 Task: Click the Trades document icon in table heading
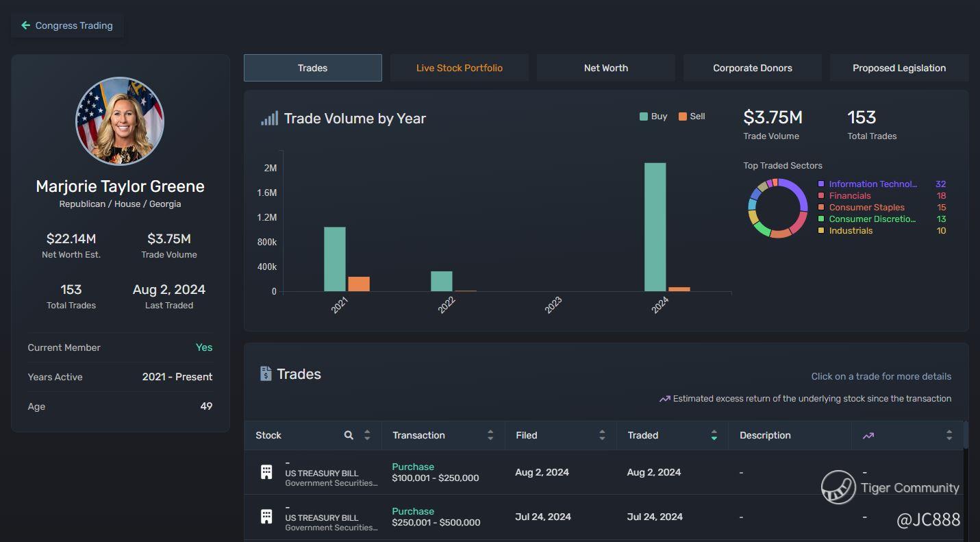pos(266,374)
